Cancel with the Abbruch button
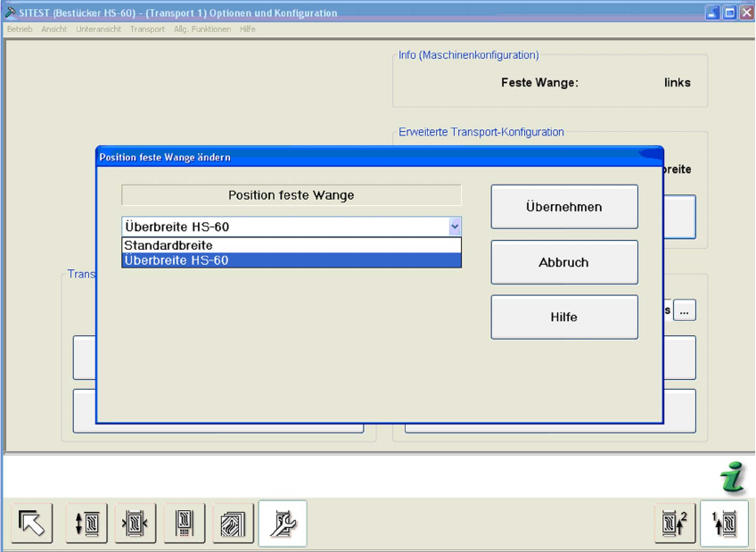This screenshot has width=756, height=552. coord(563,262)
